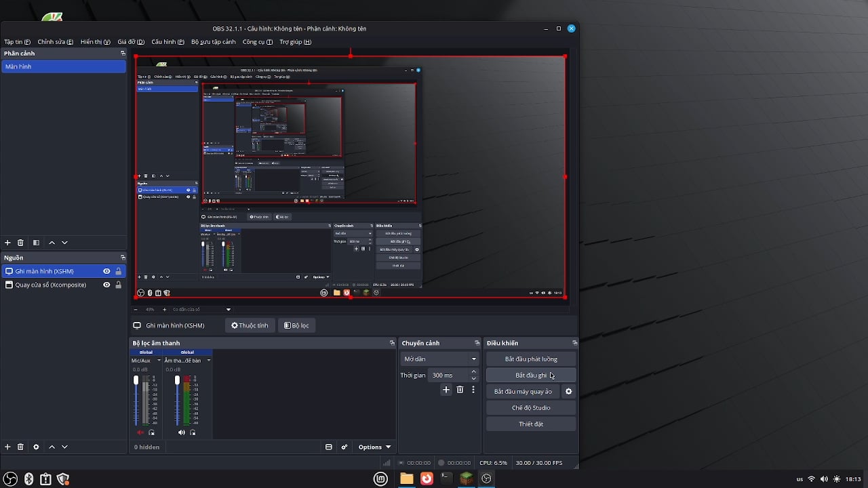Image resolution: width=868 pixels, height=488 pixels.
Task: Hide the Ghi màn hình (XSHM) source
Action: pyautogui.click(x=106, y=271)
